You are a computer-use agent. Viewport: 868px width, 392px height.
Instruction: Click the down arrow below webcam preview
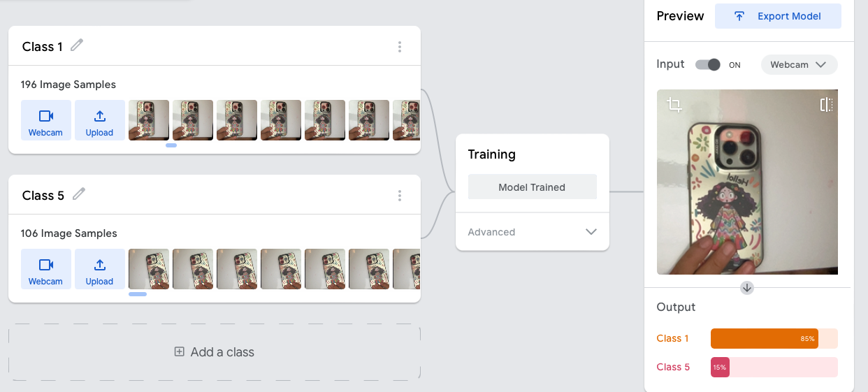point(747,288)
